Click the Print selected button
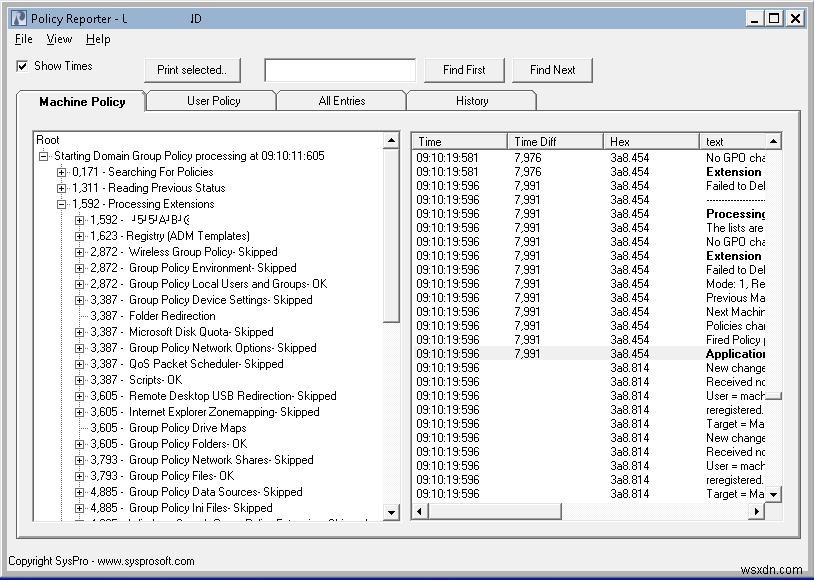Viewport: 814px width, 580px height. 192,69
